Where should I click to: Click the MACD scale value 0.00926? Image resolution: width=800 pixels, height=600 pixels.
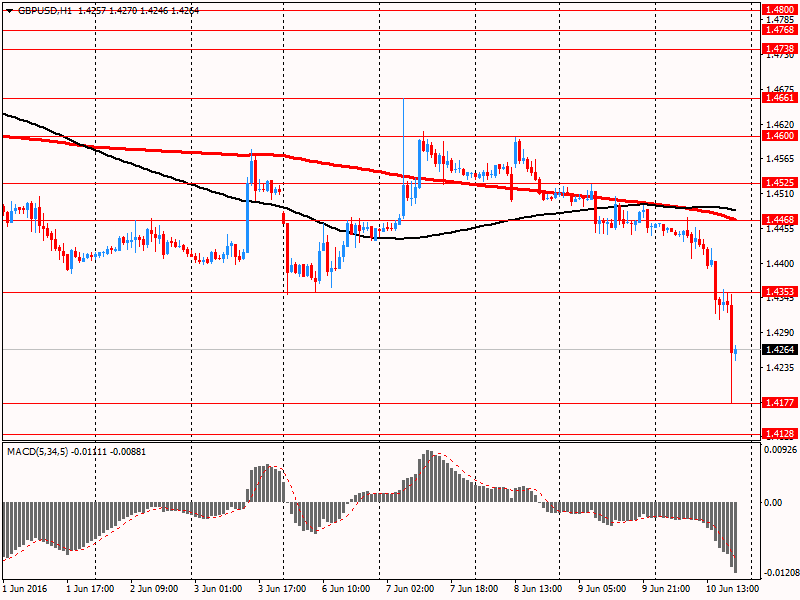(780, 451)
